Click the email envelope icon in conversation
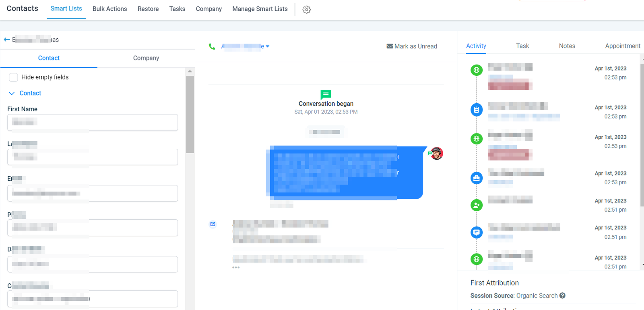The image size is (644, 310). click(213, 224)
